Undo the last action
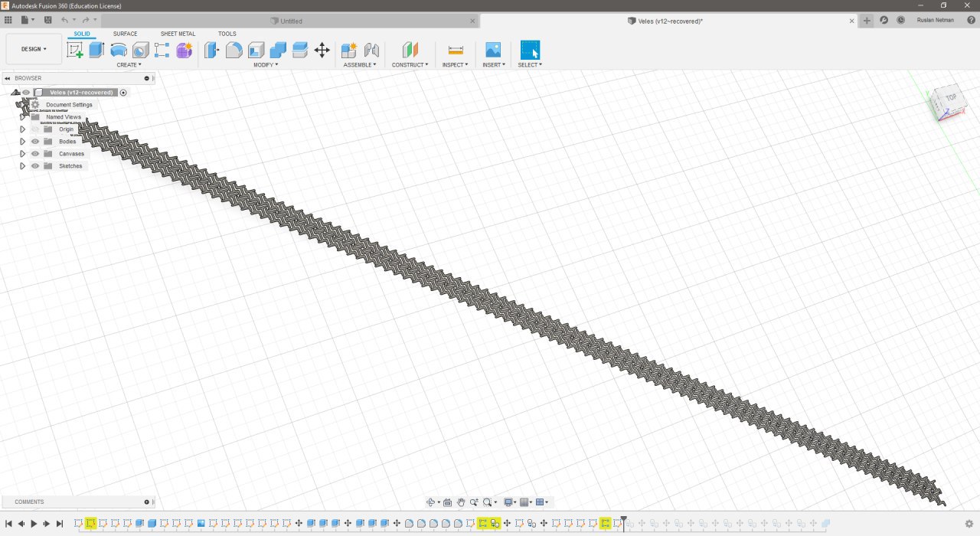This screenshot has width=980, height=536. pyautogui.click(x=65, y=20)
